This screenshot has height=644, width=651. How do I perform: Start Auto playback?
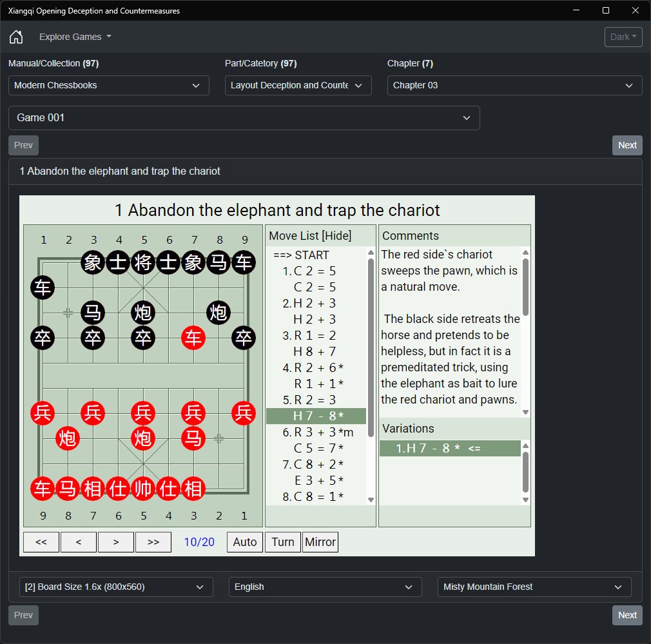tap(245, 542)
